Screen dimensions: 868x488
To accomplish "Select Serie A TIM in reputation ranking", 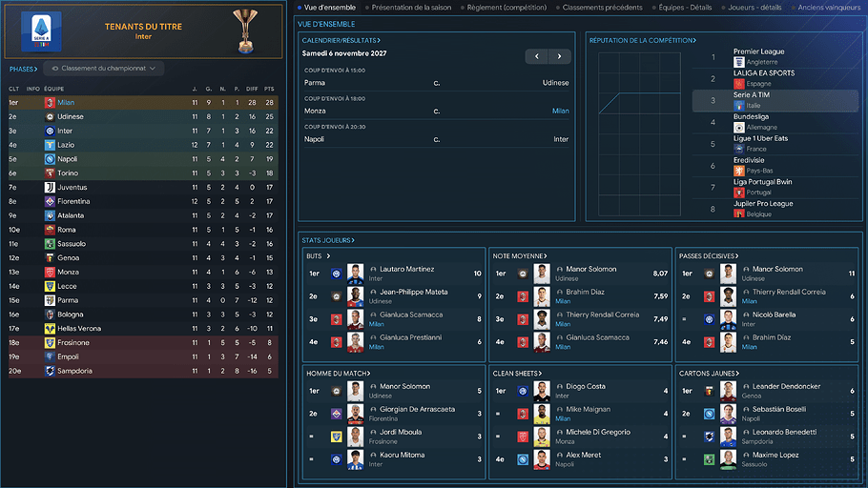I will click(775, 101).
